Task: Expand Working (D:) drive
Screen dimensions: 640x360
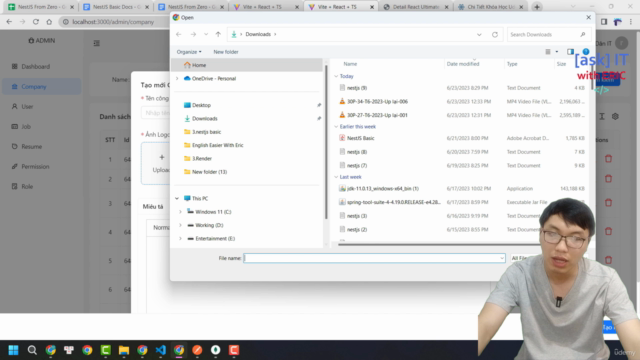Action: [x=180, y=225]
